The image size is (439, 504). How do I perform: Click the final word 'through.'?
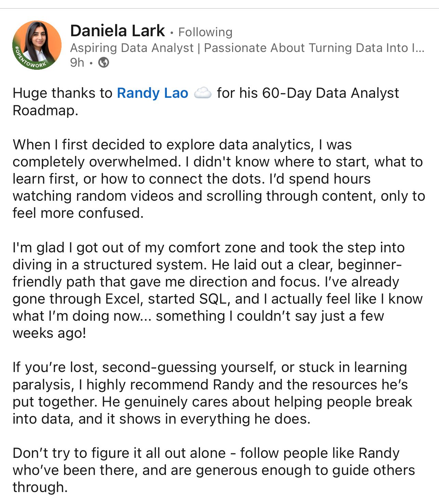coord(40,487)
